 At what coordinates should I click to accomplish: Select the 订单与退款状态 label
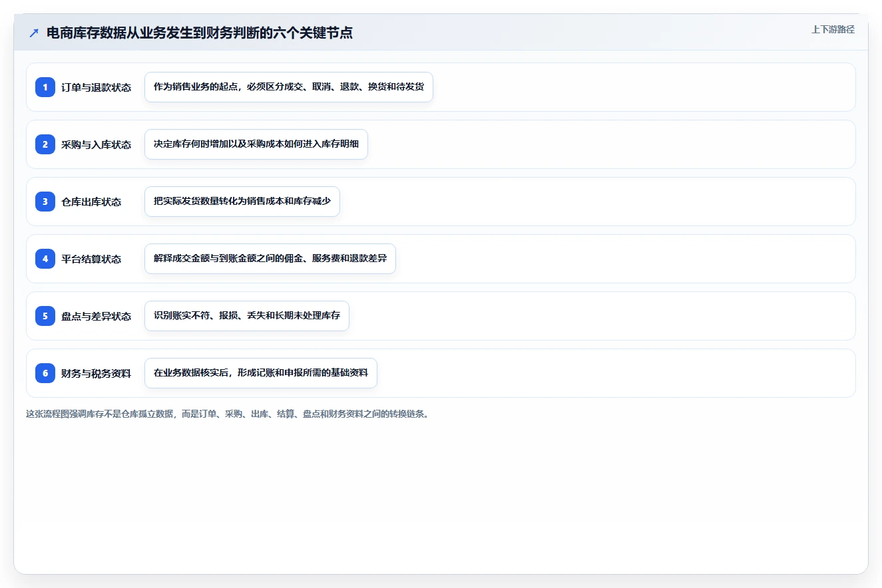point(96,88)
